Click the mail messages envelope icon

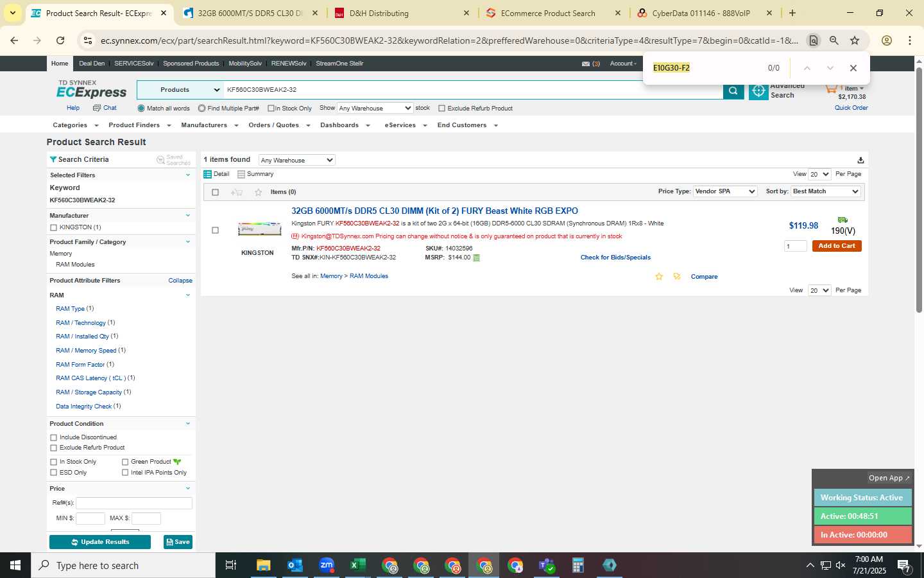586,64
